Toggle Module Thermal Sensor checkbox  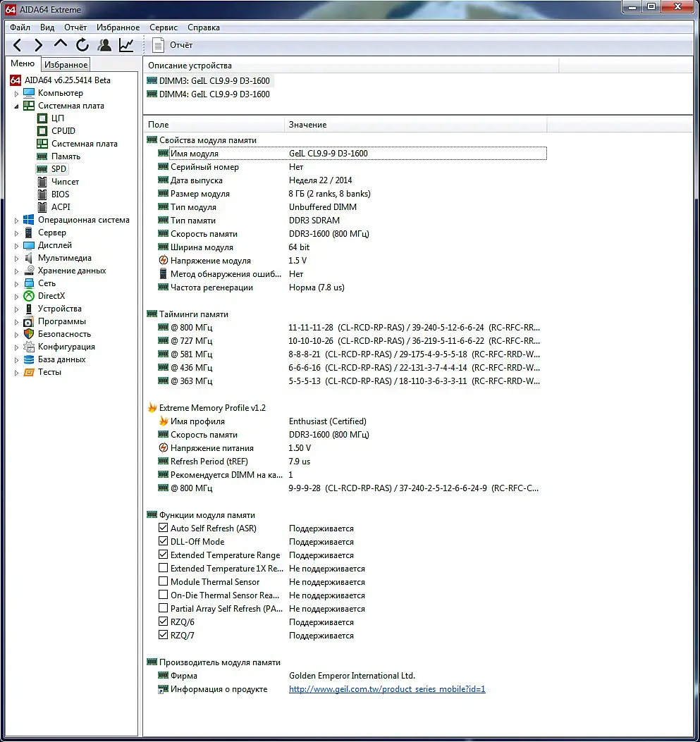click(164, 581)
